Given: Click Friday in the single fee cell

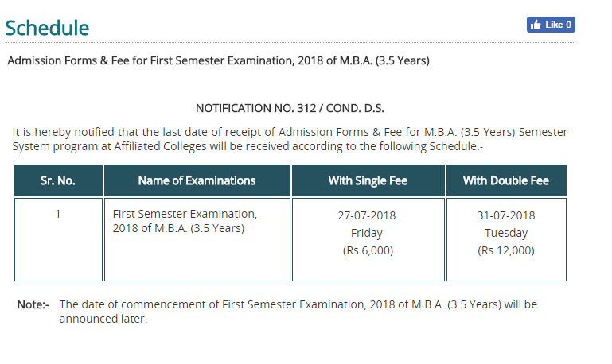Looking at the screenshot, I should point(367,233).
